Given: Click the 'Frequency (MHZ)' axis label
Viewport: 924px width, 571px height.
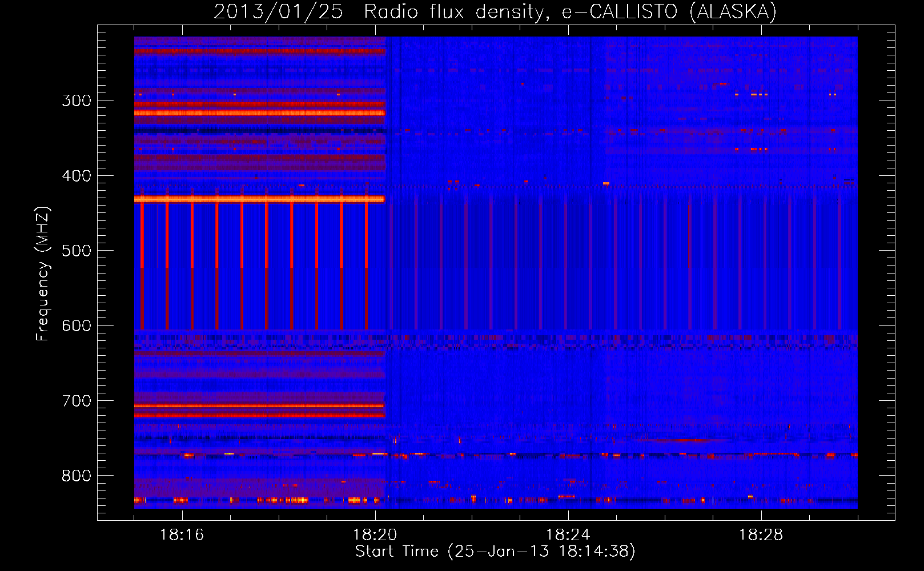Looking at the screenshot, I should pos(43,274).
